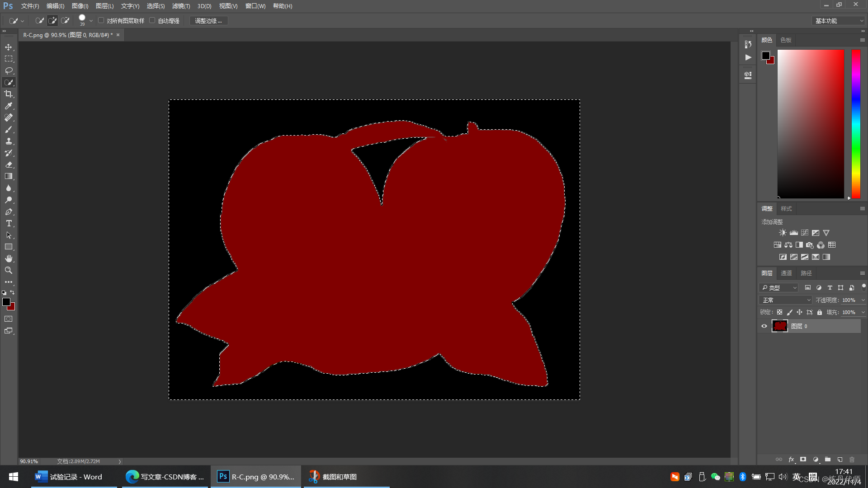The image size is (868, 488).
Task: Open the tool preset picker arrow
Action: (23, 21)
